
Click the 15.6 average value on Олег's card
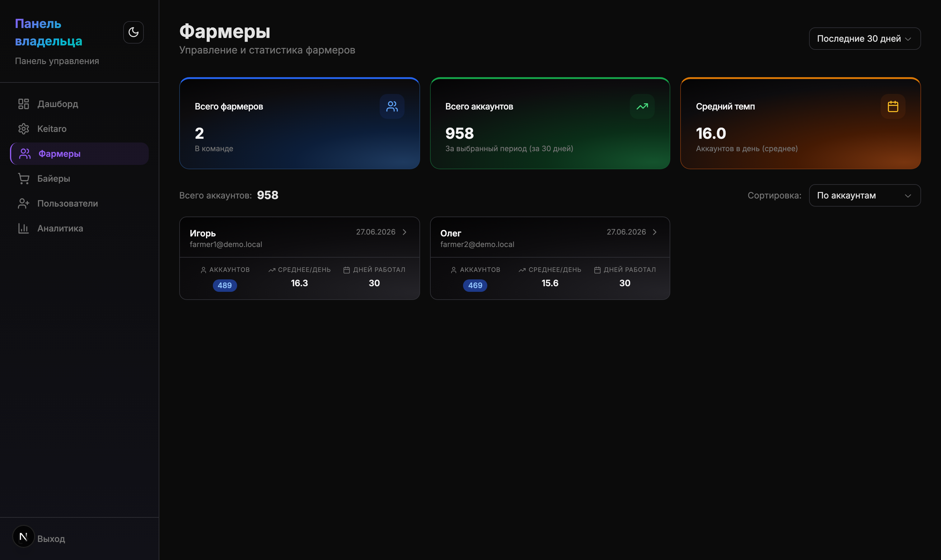550,283
